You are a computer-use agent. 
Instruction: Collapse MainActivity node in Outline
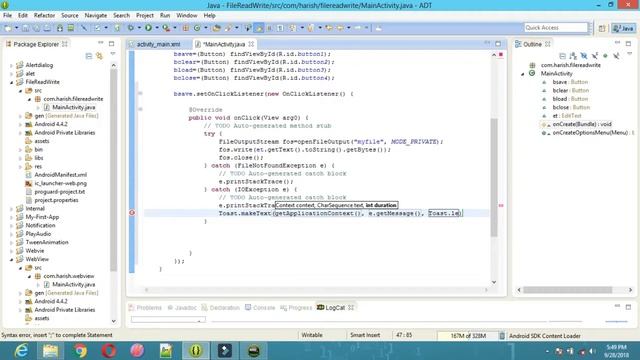(523, 74)
